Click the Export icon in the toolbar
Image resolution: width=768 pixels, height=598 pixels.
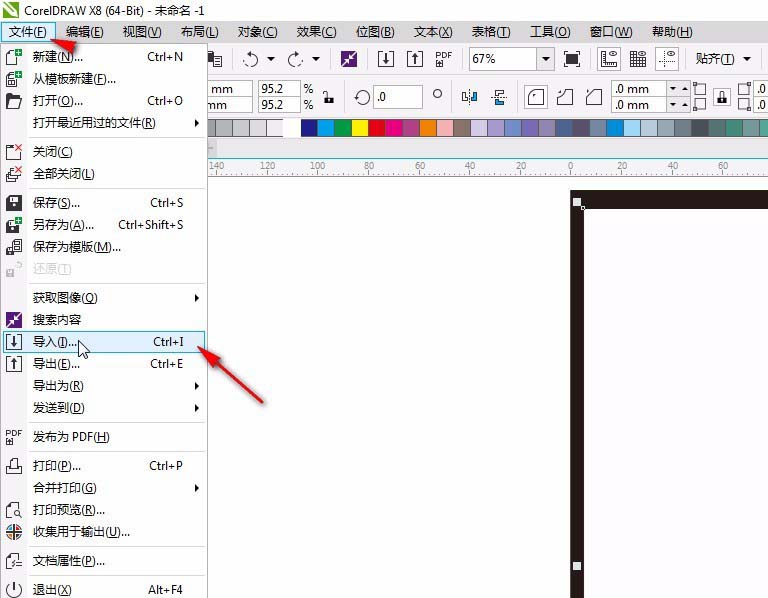pyautogui.click(x=415, y=59)
